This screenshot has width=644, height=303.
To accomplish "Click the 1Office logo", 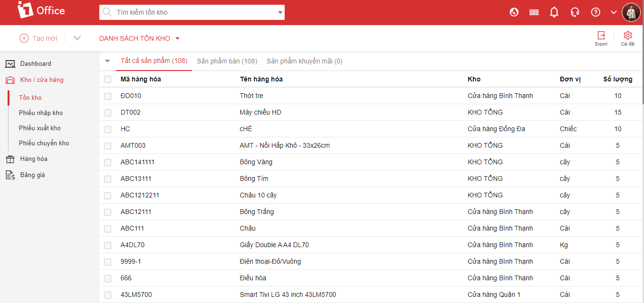I will point(41,10).
